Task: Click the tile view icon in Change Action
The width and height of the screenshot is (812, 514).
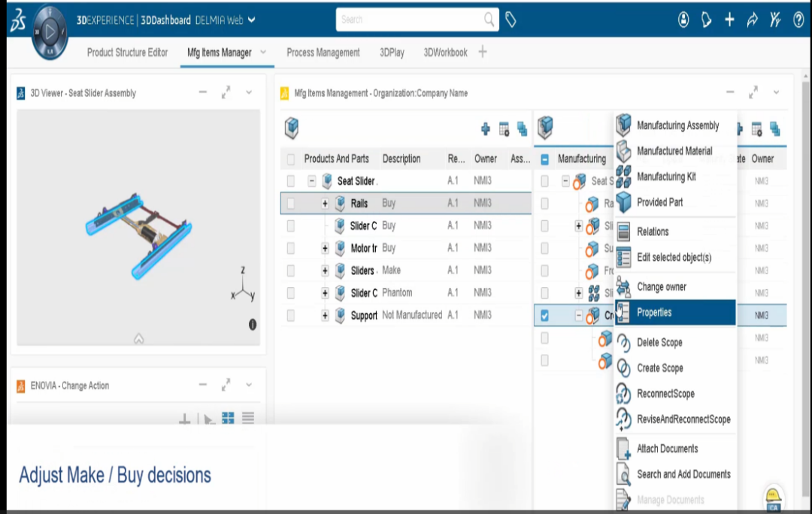Action: [228, 418]
